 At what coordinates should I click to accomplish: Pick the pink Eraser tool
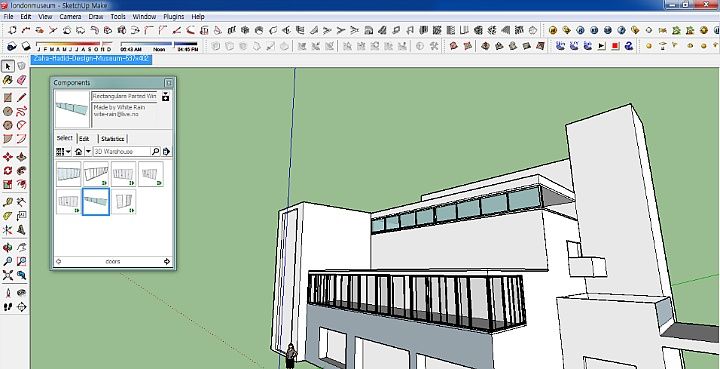coord(22,80)
